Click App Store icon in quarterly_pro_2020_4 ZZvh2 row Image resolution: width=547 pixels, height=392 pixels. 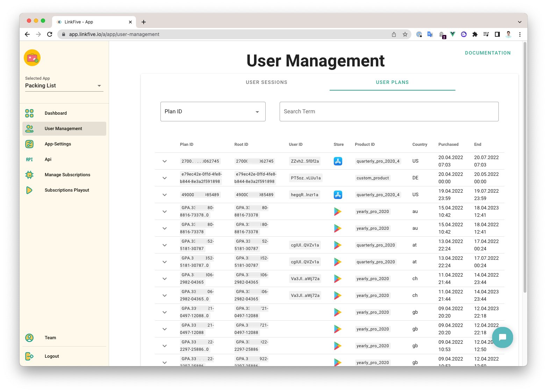338,161
